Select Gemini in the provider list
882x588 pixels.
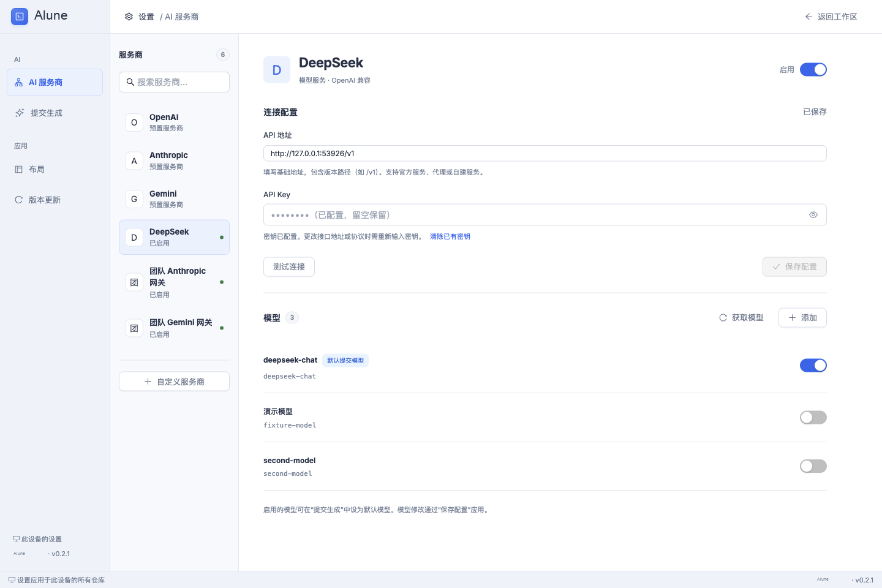174,199
